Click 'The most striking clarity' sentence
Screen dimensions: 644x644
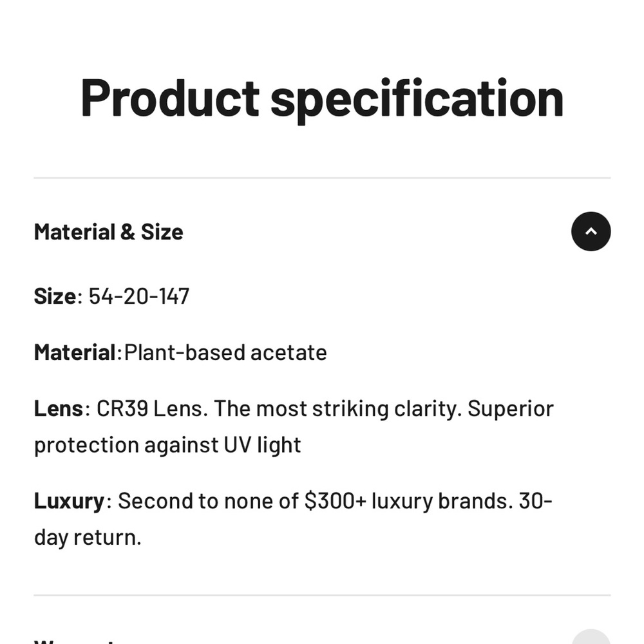point(337,408)
